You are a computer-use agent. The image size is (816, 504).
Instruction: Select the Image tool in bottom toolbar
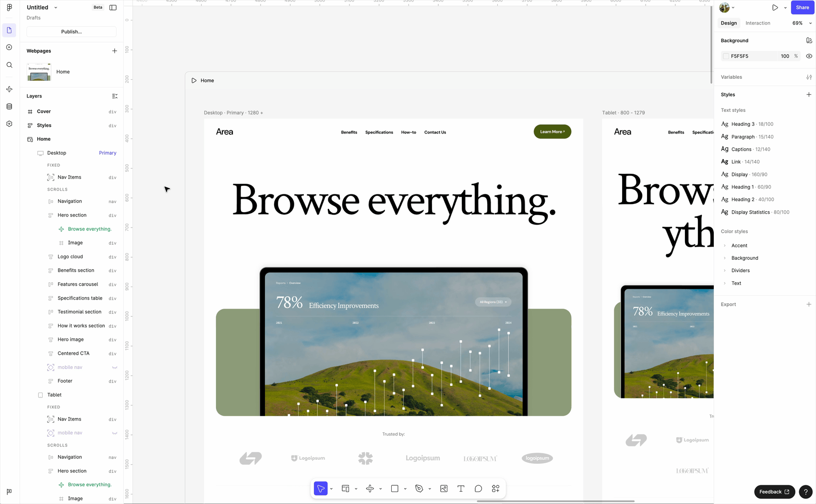click(x=444, y=489)
